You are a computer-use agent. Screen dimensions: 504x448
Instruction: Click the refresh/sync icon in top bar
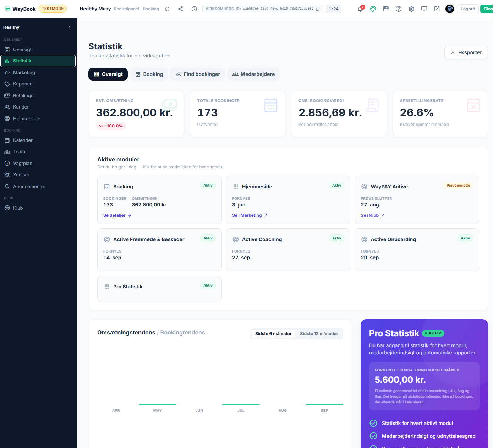(168, 9)
